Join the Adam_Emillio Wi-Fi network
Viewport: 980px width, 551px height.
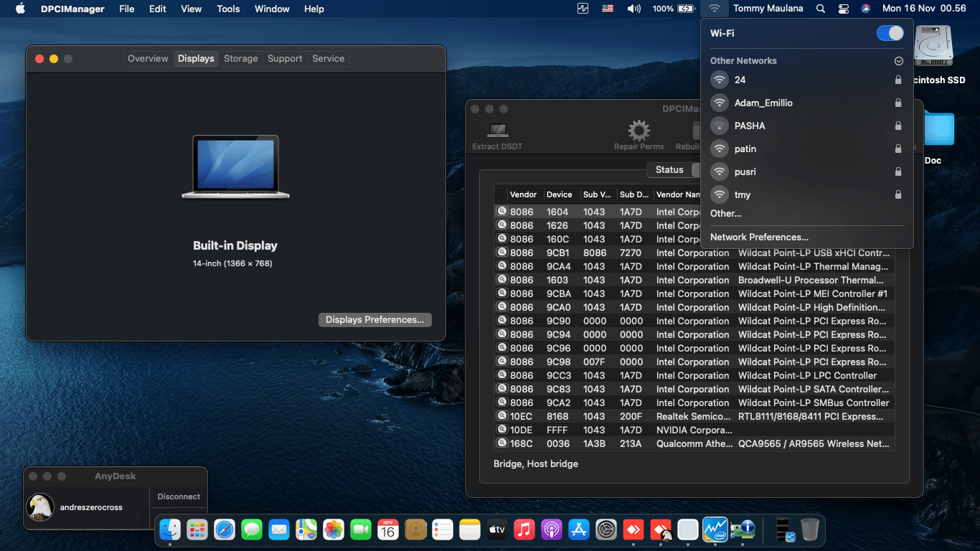pyautogui.click(x=763, y=103)
